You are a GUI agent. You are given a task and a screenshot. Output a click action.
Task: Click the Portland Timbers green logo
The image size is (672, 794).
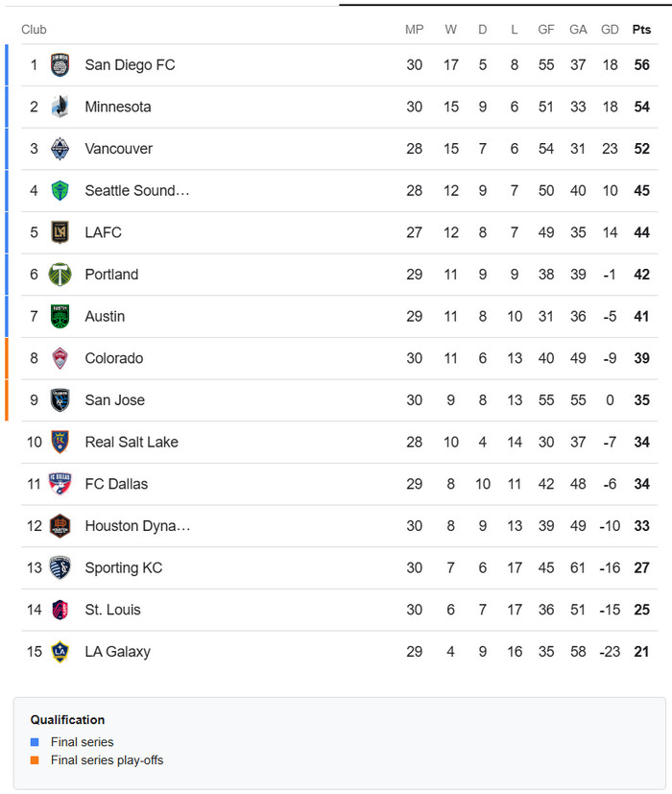60,275
